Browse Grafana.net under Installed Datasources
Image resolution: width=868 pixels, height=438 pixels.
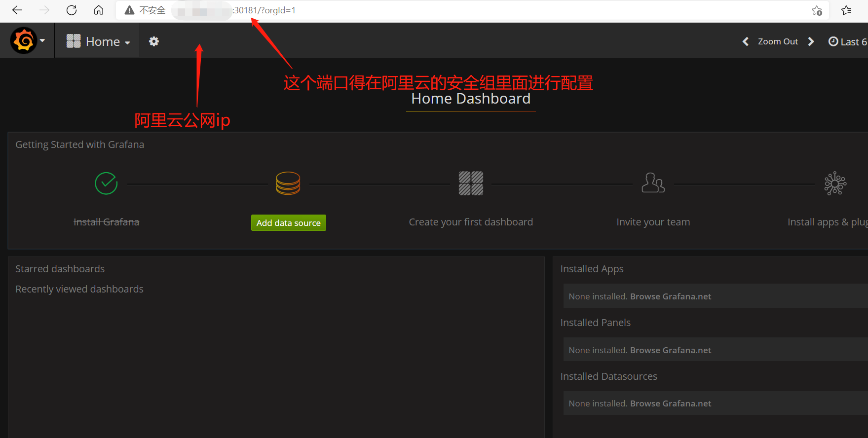tap(671, 403)
